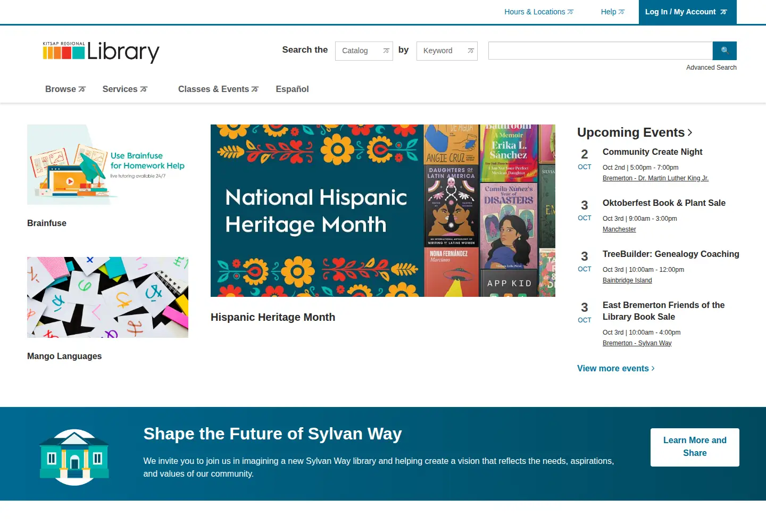Open the Brainfuse title link
This screenshot has width=766, height=532.
point(47,223)
